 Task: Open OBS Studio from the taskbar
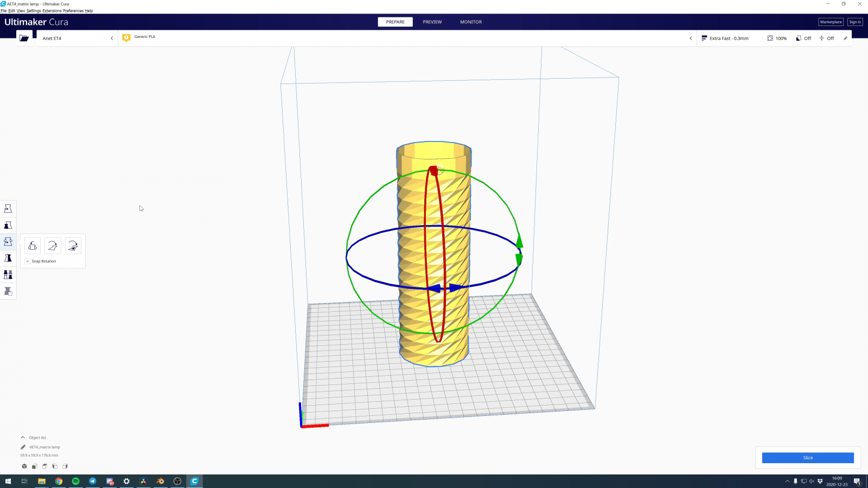coord(177,481)
